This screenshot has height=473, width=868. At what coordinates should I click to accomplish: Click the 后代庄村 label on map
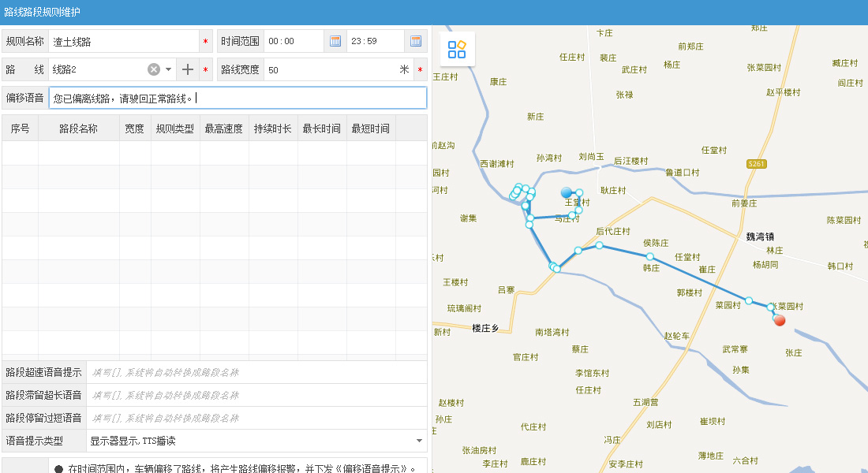[x=613, y=231]
